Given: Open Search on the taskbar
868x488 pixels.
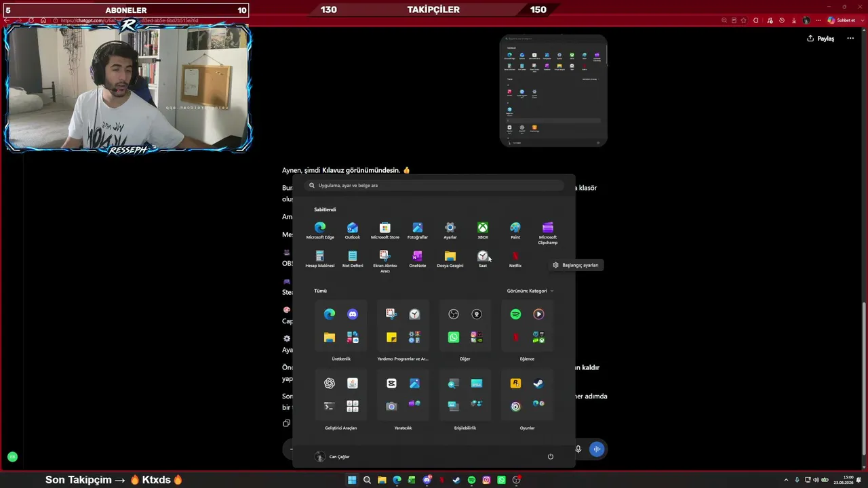Looking at the screenshot, I should 367,480.
